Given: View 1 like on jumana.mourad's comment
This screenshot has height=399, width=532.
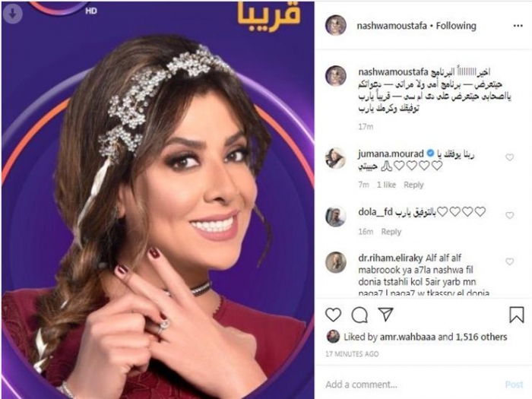Looking at the screenshot, I should (386, 185).
